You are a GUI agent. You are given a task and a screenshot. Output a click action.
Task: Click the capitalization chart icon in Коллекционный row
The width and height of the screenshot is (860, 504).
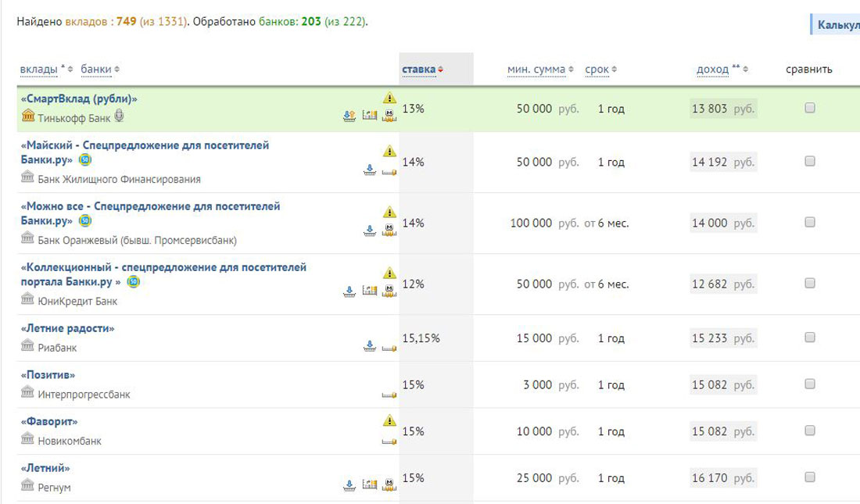[x=370, y=291]
